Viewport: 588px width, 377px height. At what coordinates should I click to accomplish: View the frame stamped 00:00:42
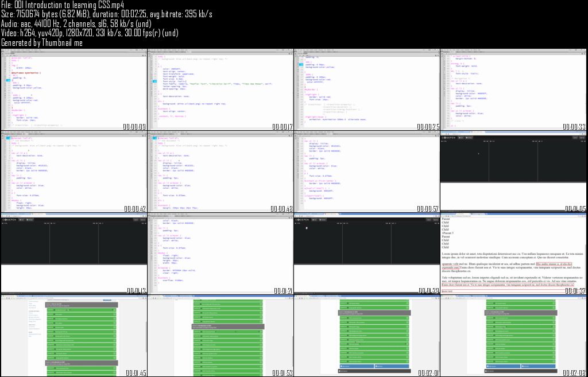click(x=74, y=172)
